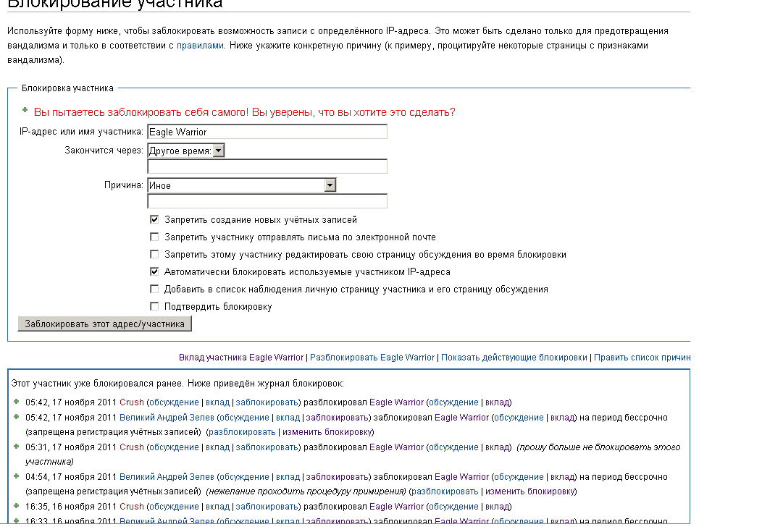Open «заблокировать» next to Crush in 05:42 entry
Image resolution: width=783 pixels, height=532 pixels.
point(267,402)
